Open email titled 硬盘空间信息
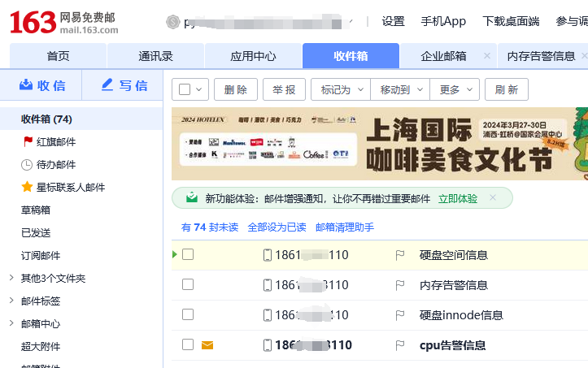This screenshot has width=588, height=368. [x=454, y=255]
